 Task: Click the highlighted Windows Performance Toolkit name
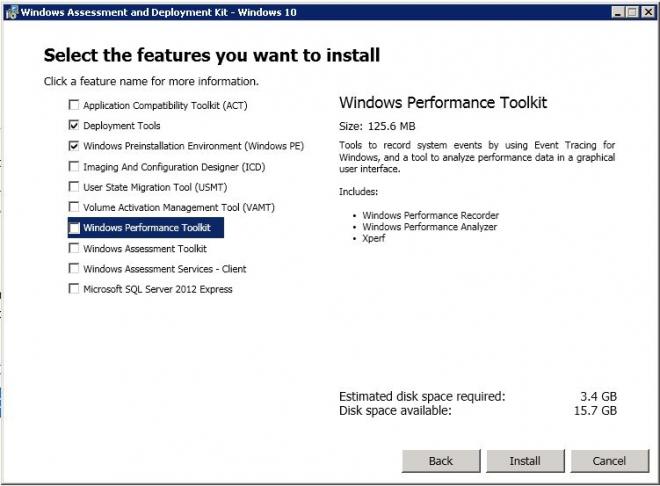coord(146,228)
